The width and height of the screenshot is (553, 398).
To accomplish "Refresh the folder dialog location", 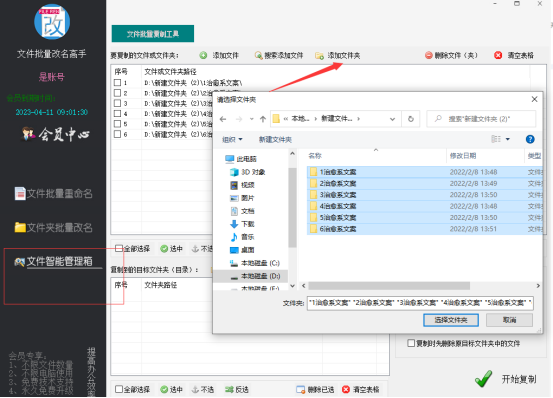I will click(411, 119).
